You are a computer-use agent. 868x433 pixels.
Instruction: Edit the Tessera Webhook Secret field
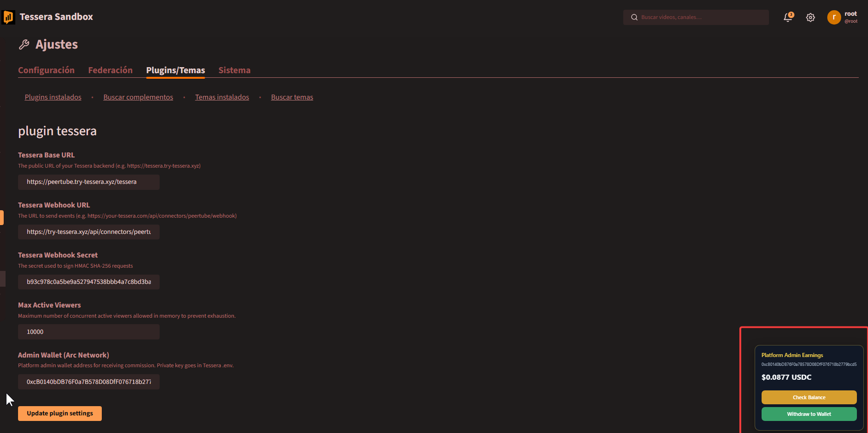[89, 282]
